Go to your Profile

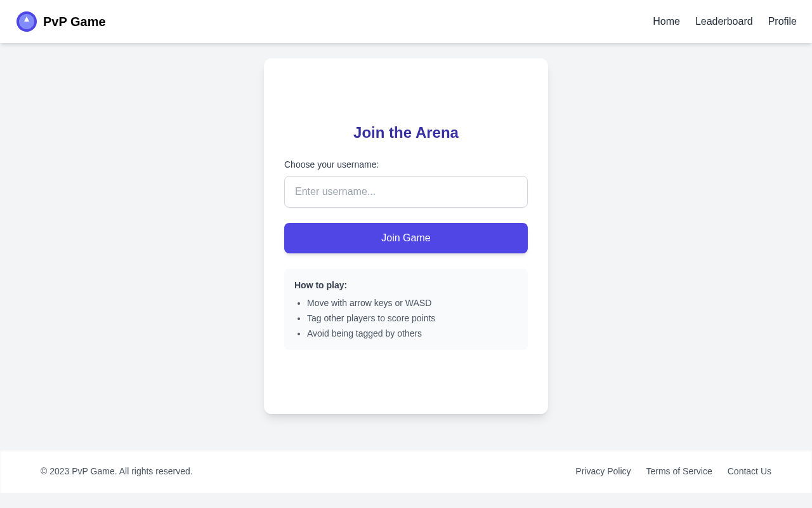pos(782,21)
